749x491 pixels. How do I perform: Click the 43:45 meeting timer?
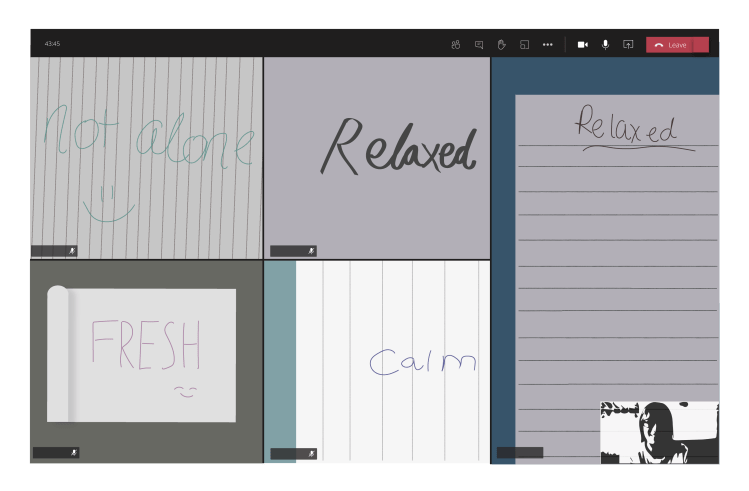coord(52,44)
